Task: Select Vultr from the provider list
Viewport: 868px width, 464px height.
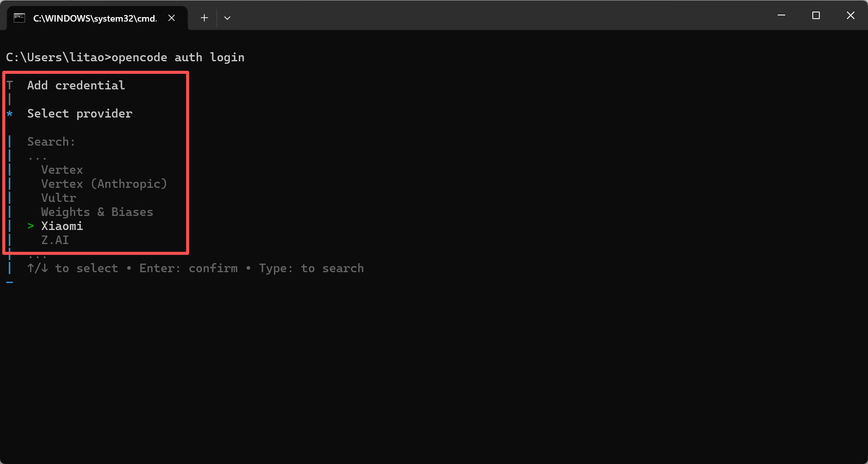Action: click(59, 198)
